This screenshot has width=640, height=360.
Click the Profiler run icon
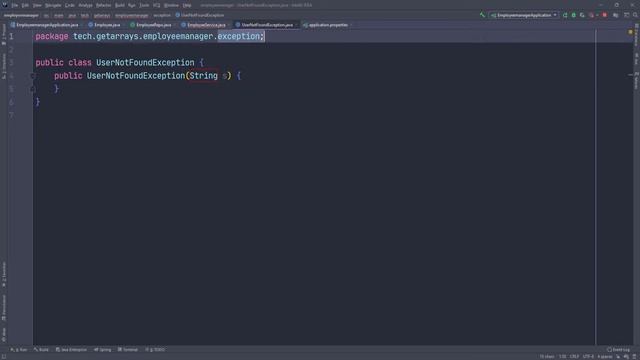point(592,15)
